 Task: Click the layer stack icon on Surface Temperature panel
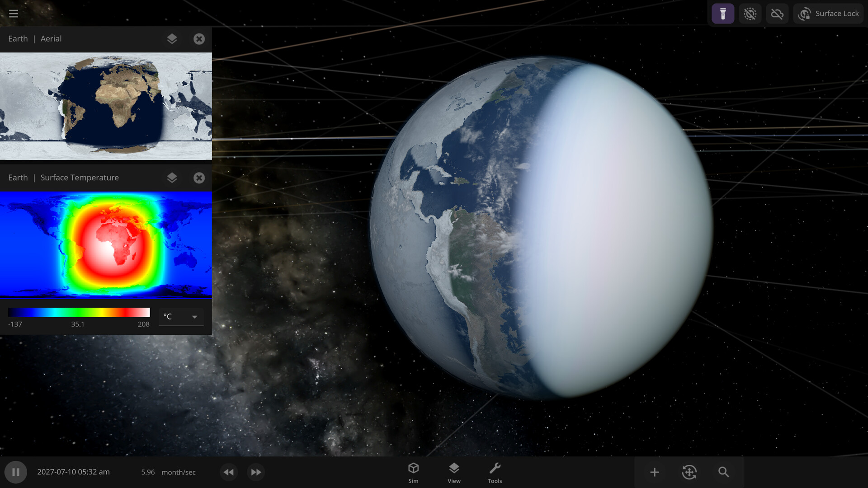pos(172,178)
